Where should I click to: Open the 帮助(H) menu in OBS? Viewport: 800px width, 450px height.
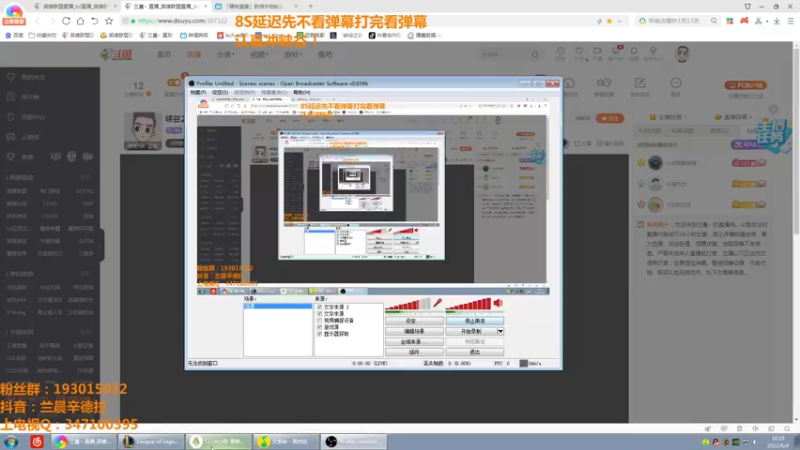point(302,92)
